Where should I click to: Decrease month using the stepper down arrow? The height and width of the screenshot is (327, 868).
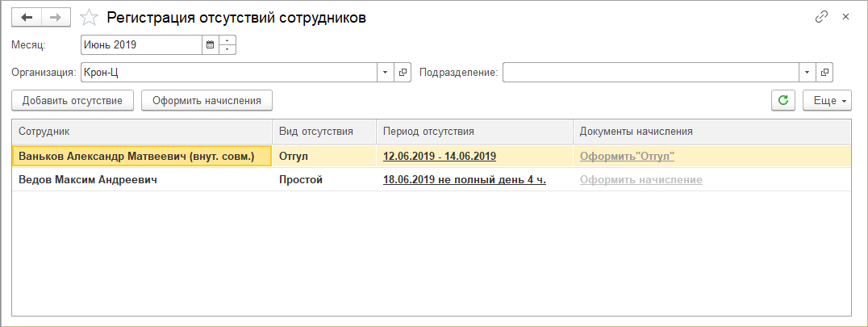click(x=227, y=50)
